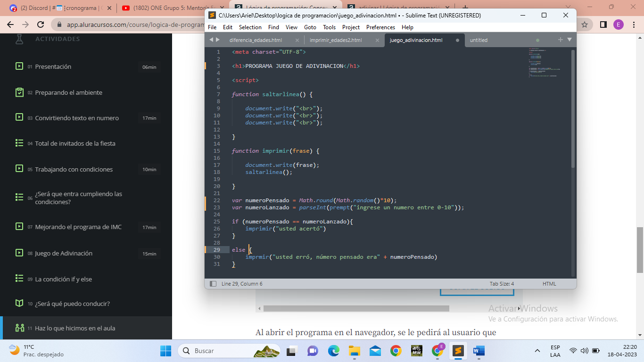Open the Chrome side panel icon
The image size is (644, 362).
[603, 25]
